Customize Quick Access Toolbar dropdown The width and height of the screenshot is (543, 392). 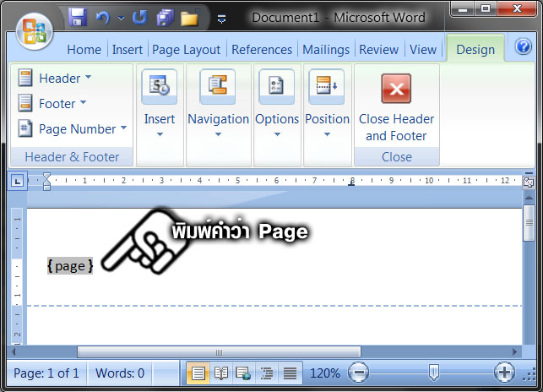coord(221,19)
